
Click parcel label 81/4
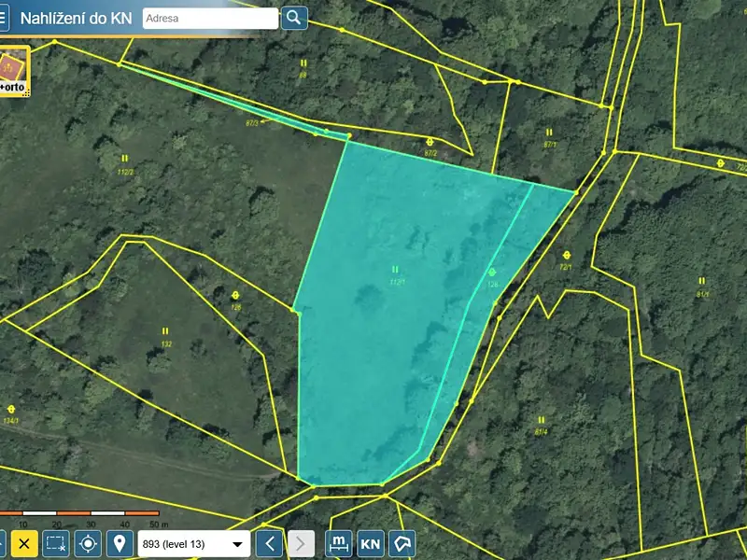pos(541,432)
